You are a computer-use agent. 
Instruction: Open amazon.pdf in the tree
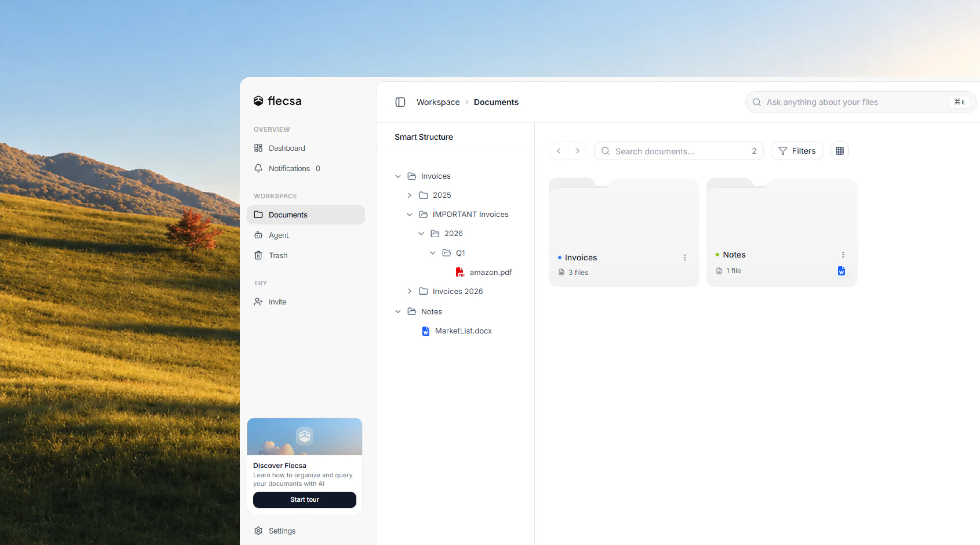[484, 272]
